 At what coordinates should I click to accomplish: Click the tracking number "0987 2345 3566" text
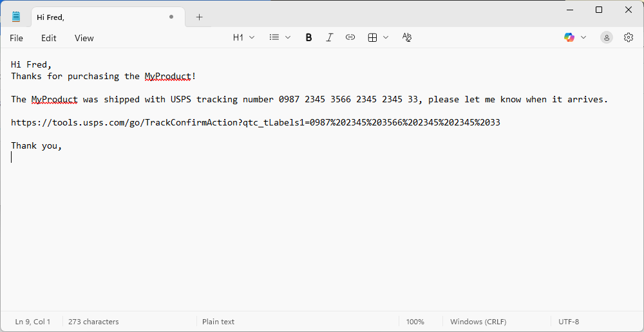pos(315,99)
